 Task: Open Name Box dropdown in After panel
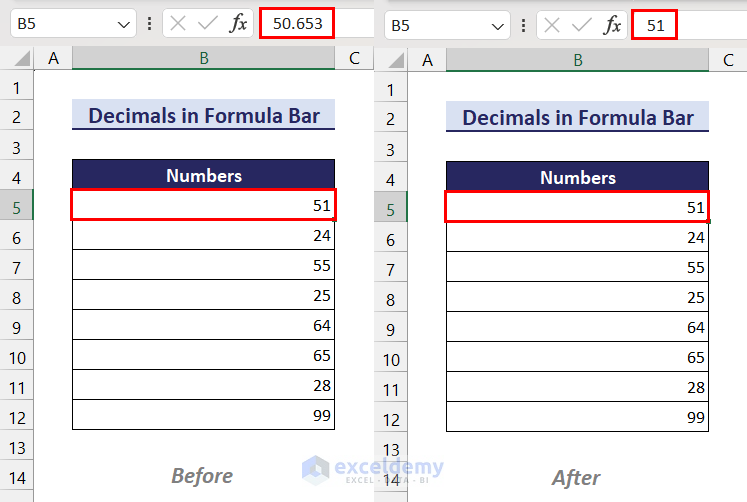tap(498, 26)
